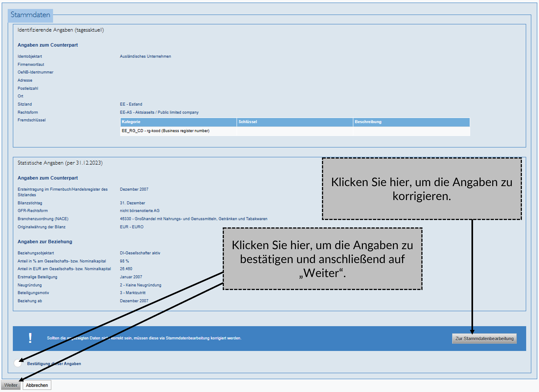
Task: Select the EE_RG_CD rg-kood table row
Action: pos(166,131)
